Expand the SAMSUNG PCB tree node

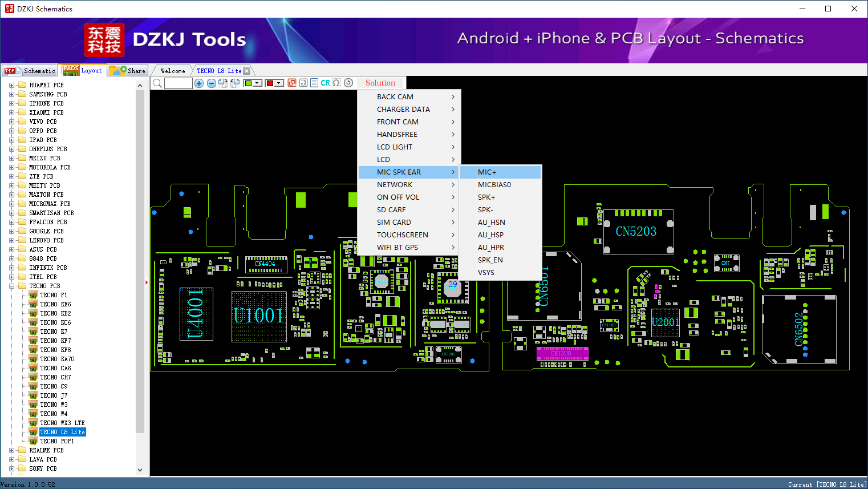point(11,94)
